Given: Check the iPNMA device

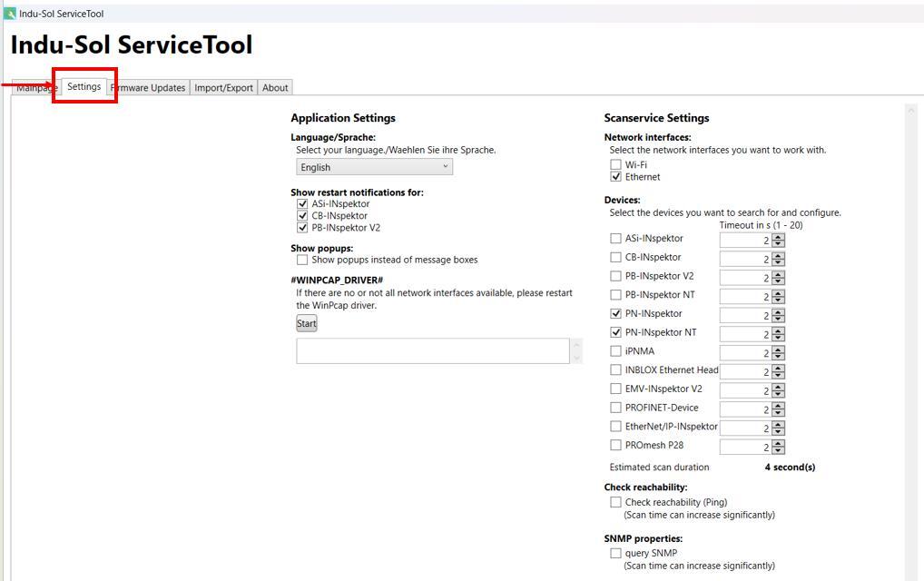Looking at the screenshot, I should (x=615, y=351).
